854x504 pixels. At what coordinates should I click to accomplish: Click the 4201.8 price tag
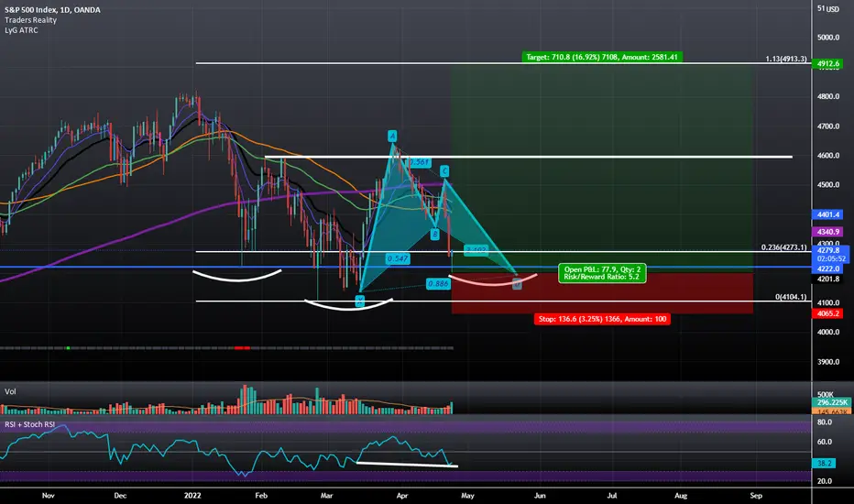point(827,279)
